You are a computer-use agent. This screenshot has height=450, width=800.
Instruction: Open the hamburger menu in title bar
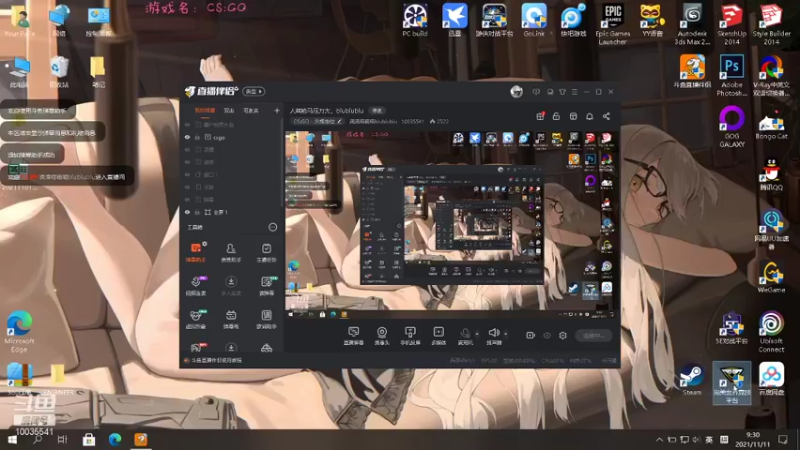point(574,92)
